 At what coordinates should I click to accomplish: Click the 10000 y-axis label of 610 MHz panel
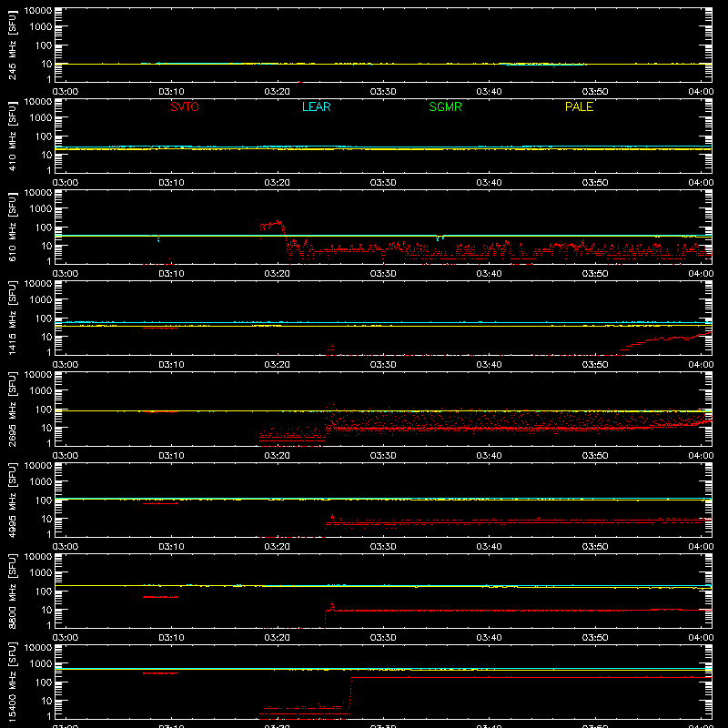coord(38,193)
